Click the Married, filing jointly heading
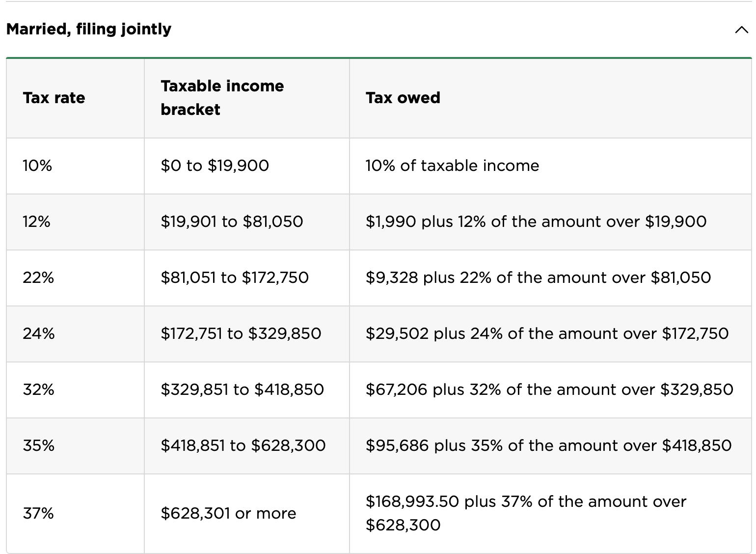756x554 pixels. tap(89, 29)
